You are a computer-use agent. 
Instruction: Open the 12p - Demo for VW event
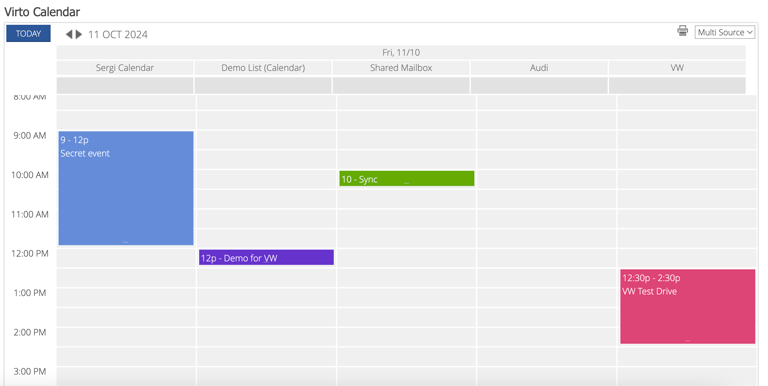click(266, 258)
